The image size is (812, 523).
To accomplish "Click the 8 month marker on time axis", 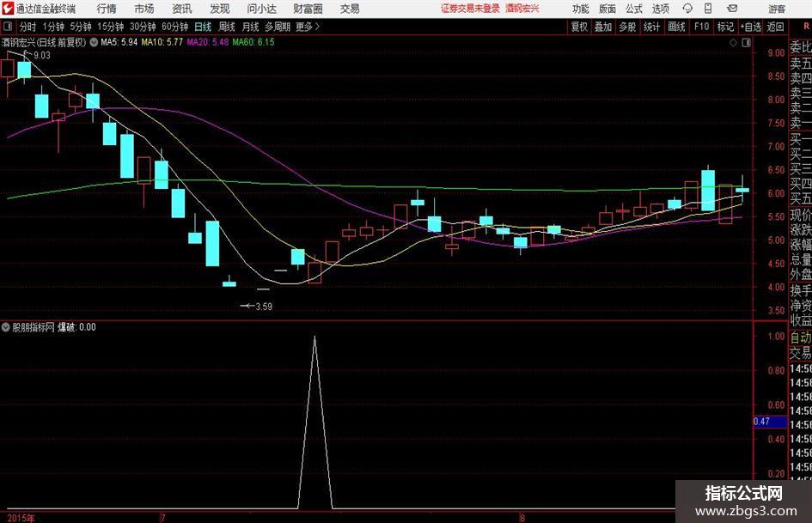I will (x=522, y=518).
